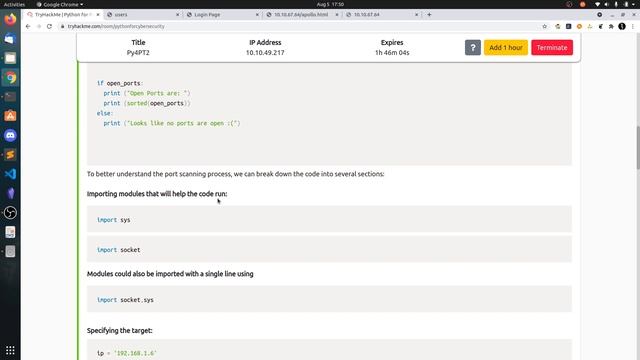Open Firefox from the Ubuntu dock

(x=10, y=19)
